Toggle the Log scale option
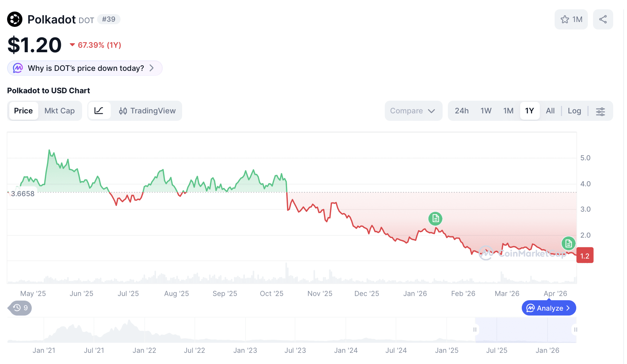Screen dimensions: 627x364 point(574,111)
